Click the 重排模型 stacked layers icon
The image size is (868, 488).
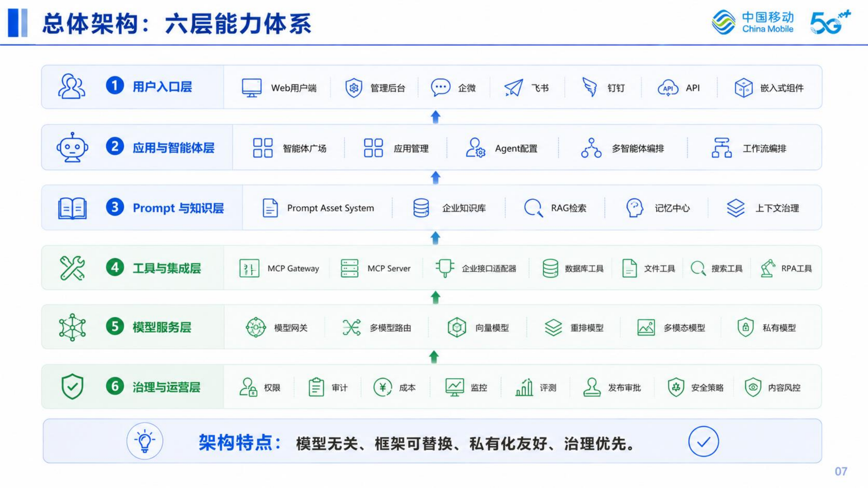point(553,327)
